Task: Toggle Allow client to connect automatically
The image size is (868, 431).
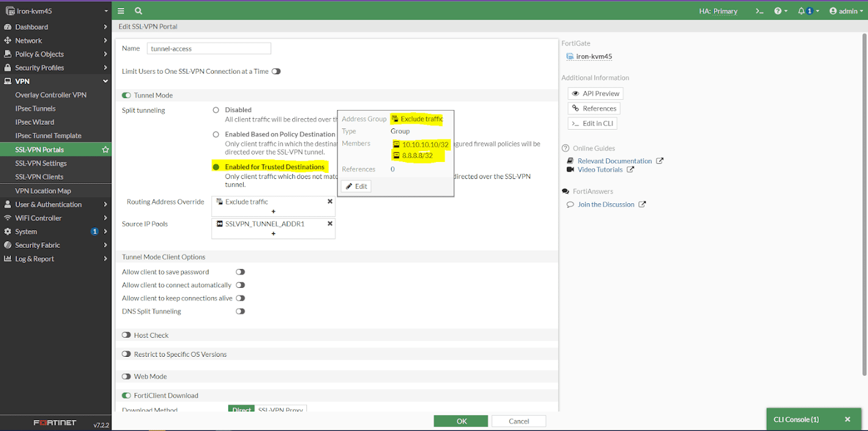Action: point(240,285)
